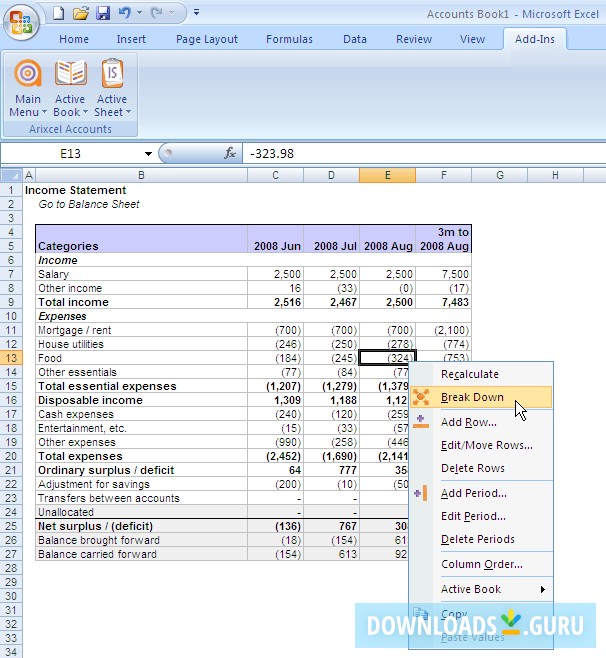Go to the Data tab
Image resolution: width=606 pixels, height=658 pixels.
click(355, 39)
